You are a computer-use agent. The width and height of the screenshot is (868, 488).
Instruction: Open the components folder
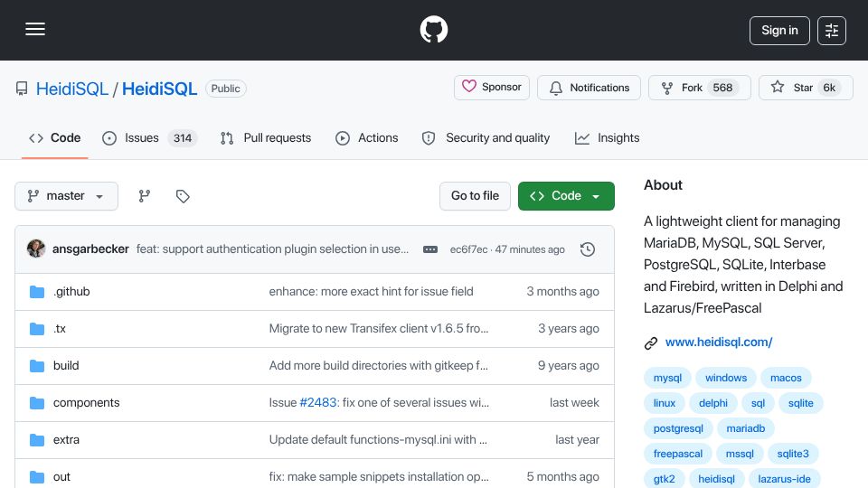(87, 403)
